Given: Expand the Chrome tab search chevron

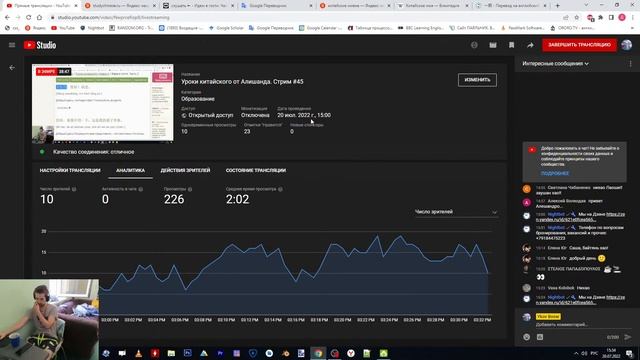Looking at the screenshot, I should click(587, 5).
